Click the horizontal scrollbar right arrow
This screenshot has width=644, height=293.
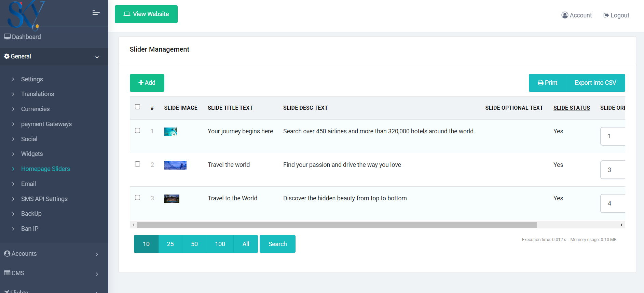(621, 225)
